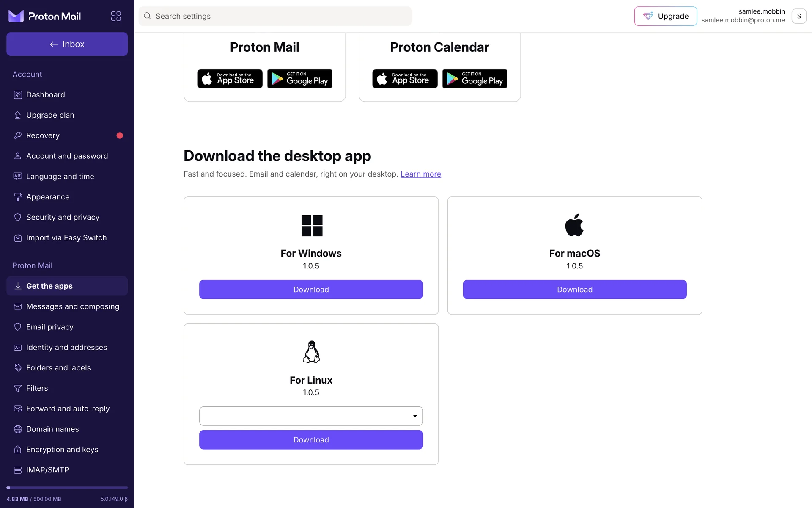This screenshot has height=508, width=812.
Task: Open Proton Mail on Google Play
Action: [x=299, y=79]
